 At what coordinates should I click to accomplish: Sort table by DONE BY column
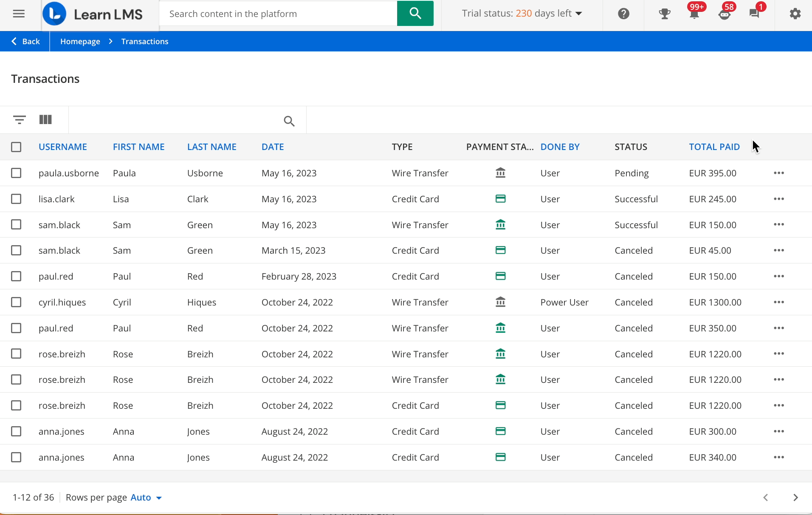click(x=560, y=147)
